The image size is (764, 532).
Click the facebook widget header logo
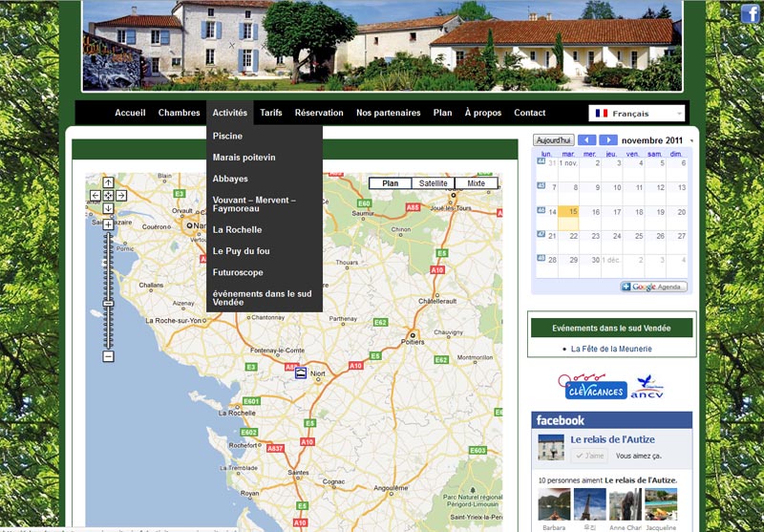point(561,420)
